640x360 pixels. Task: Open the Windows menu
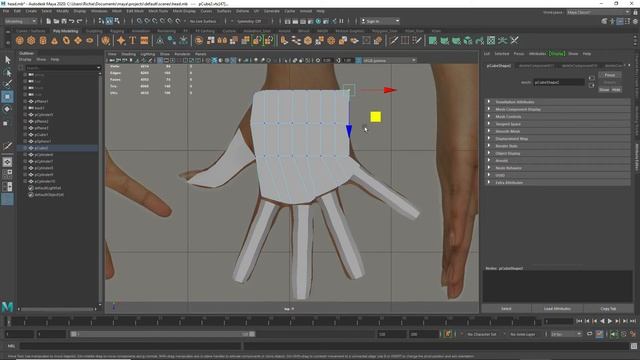pos(99,11)
